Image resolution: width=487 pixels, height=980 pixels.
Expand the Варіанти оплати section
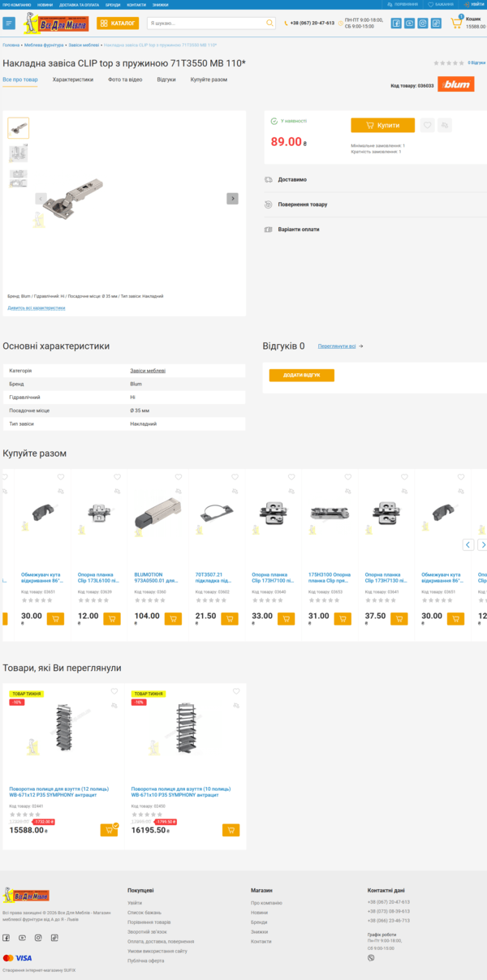click(375, 230)
